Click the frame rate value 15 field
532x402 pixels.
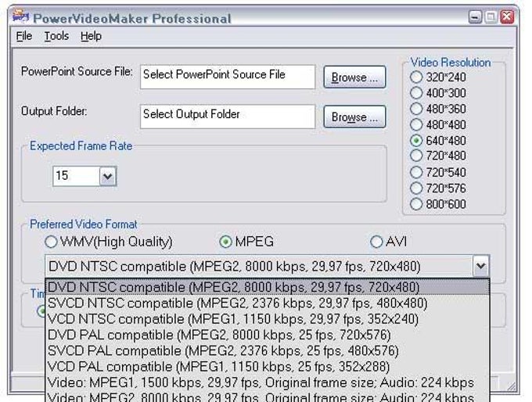tap(76, 177)
